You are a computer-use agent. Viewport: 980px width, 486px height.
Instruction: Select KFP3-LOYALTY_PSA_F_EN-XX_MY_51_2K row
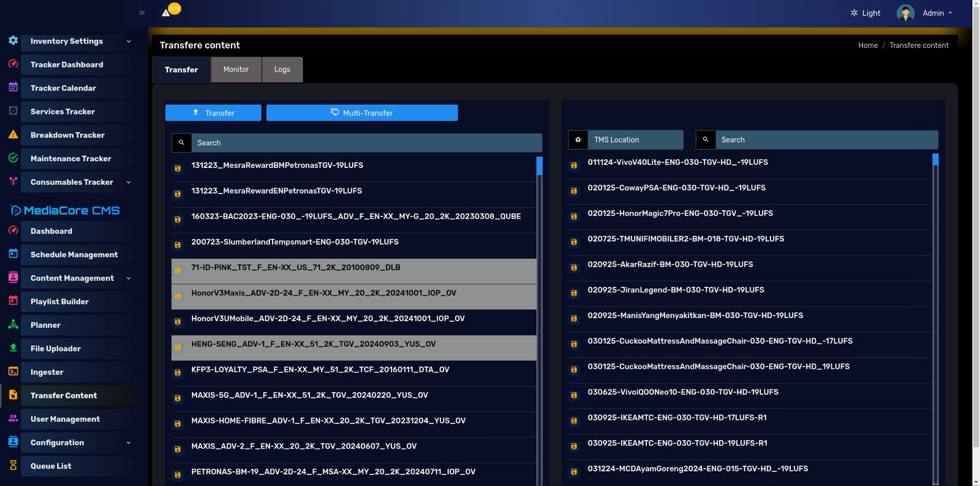point(354,373)
